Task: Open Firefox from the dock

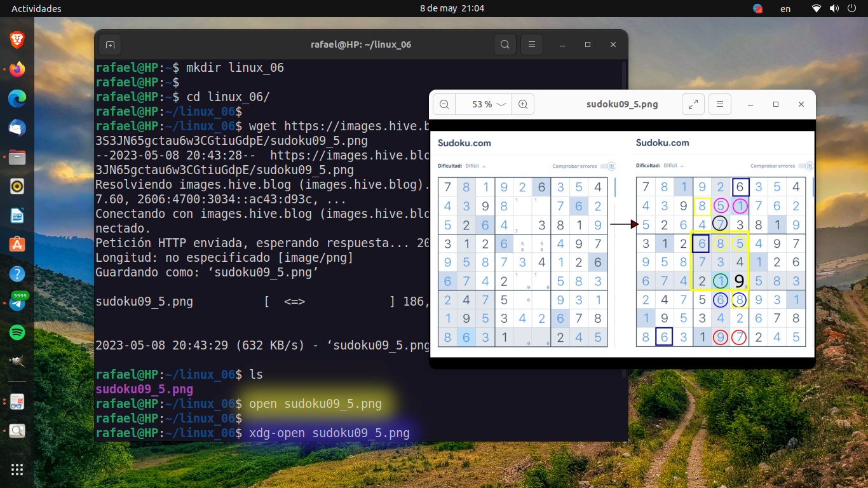Action: [17, 69]
